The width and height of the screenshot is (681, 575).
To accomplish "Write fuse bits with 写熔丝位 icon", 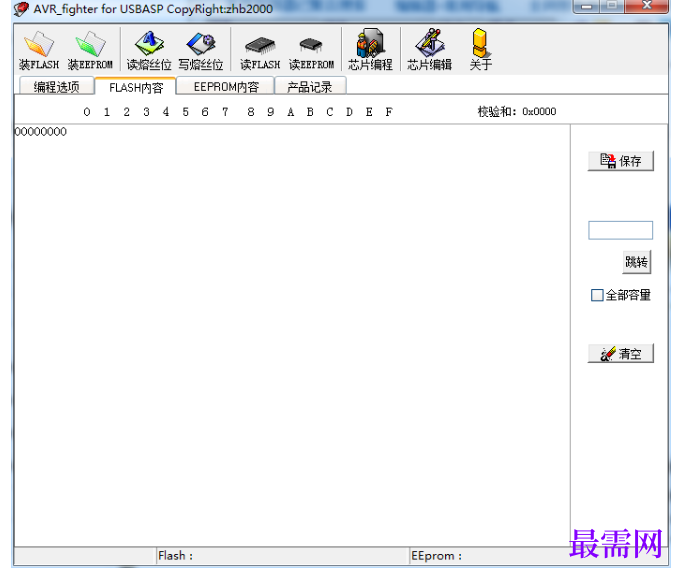I will point(201,50).
